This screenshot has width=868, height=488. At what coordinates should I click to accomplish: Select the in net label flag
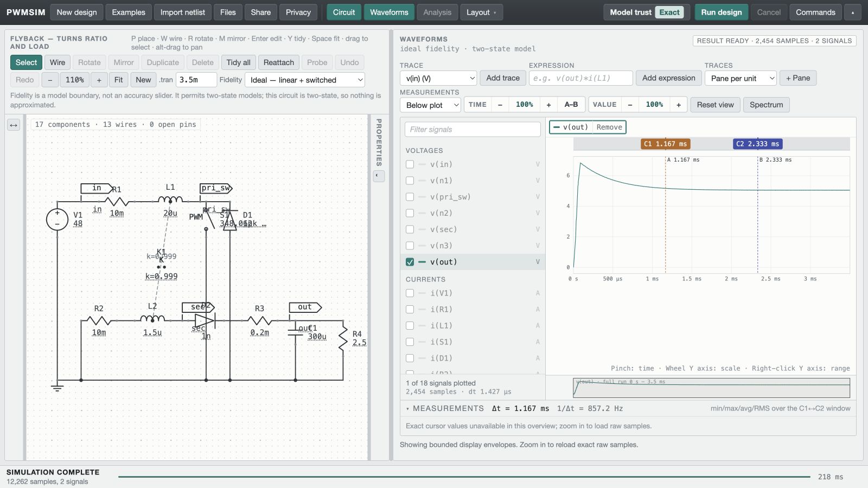97,188
